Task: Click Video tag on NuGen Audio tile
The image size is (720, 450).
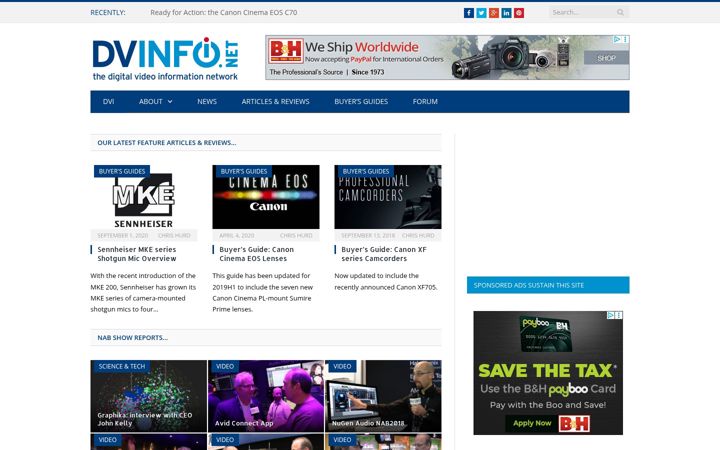Action: coord(343,366)
